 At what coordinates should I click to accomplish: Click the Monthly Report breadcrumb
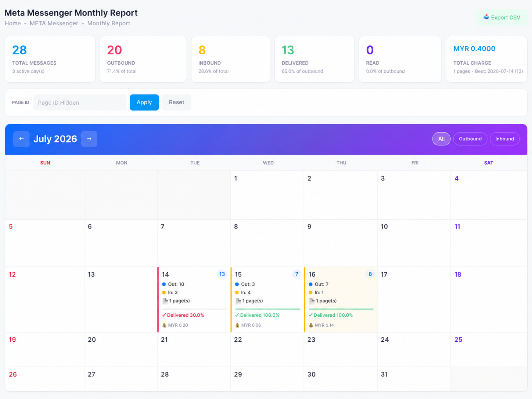coord(109,23)
